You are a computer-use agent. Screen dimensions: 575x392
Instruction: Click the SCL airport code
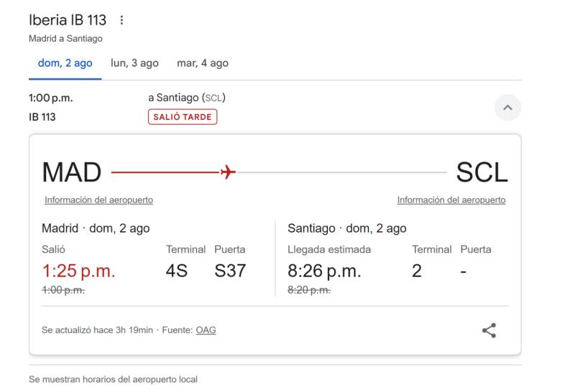pyautogui.click(x=482, y=172)
